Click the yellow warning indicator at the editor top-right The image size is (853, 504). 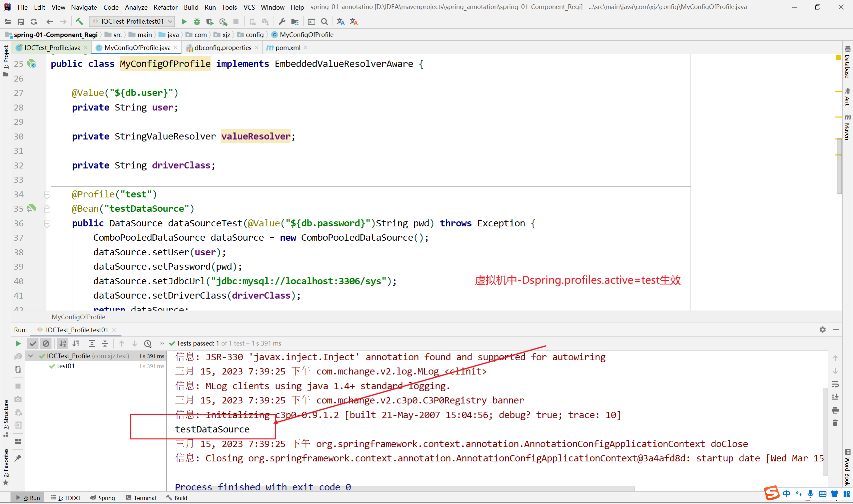pos(838,58)
